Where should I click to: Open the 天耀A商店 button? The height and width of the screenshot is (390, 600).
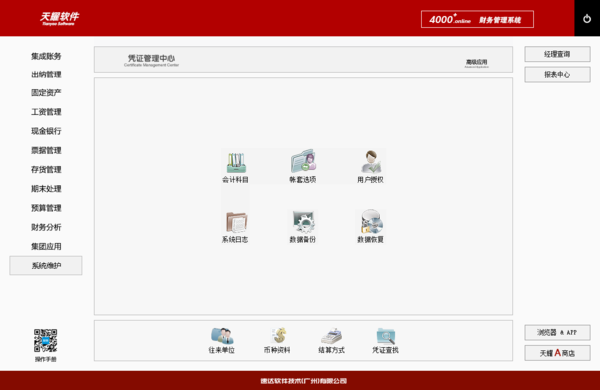click(x=557, y=352)
